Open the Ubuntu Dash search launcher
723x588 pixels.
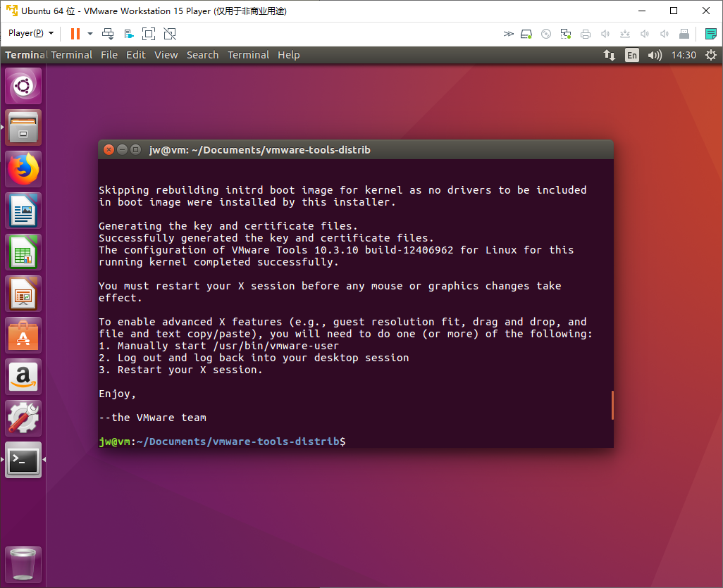pyautogui.click(x=23, y=86)
